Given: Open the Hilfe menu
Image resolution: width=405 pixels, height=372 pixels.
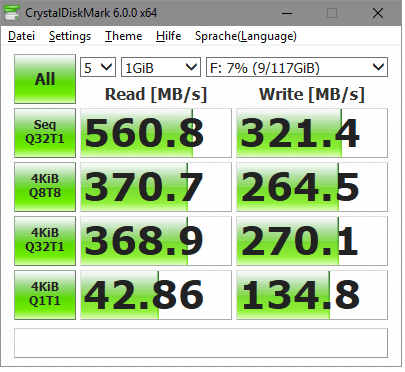Looking at the screenshot, I should pos(168,36).
